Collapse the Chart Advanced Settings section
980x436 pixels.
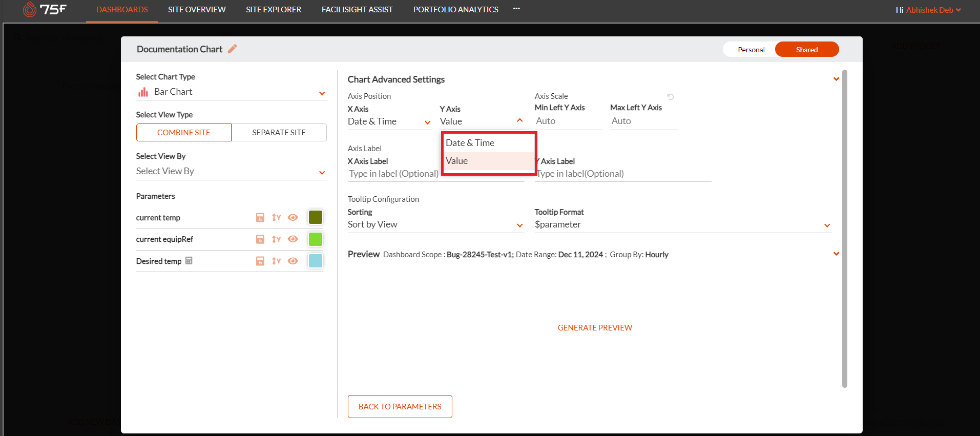click(x=836, y=79)
